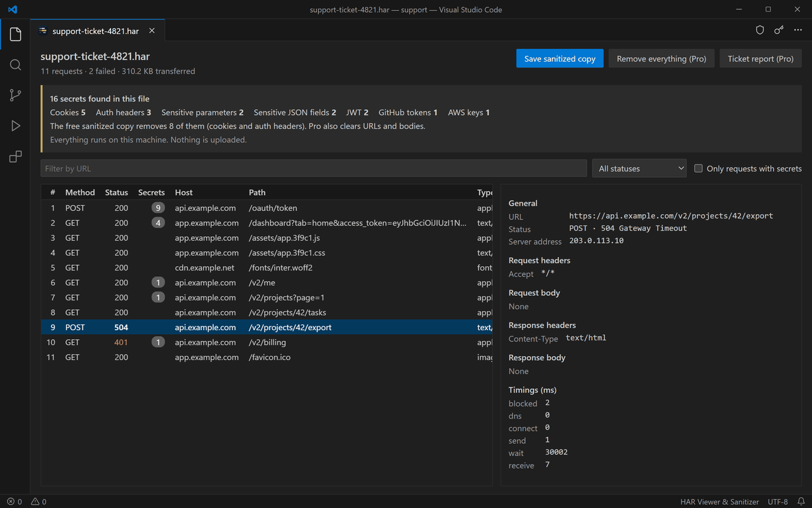Open the Explorer view in activity bar
The height and width of the screenshot is (508, 812).
point(15,34)
